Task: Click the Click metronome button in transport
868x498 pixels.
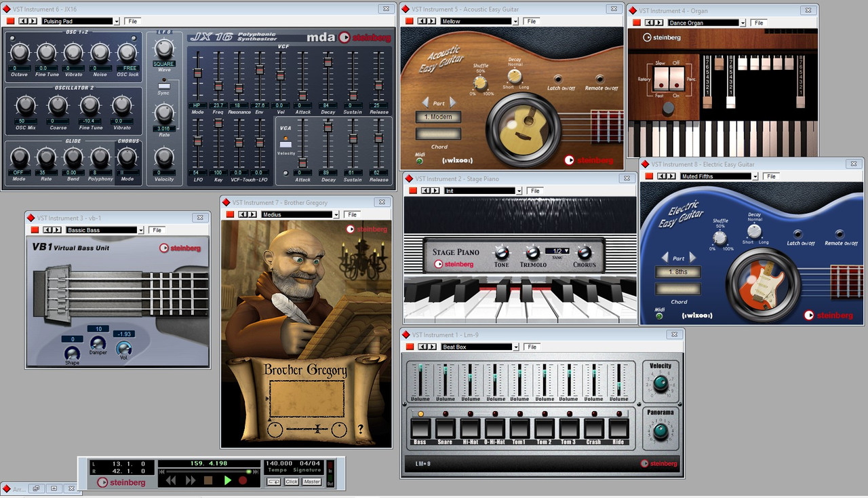Action: pos(292,482)
